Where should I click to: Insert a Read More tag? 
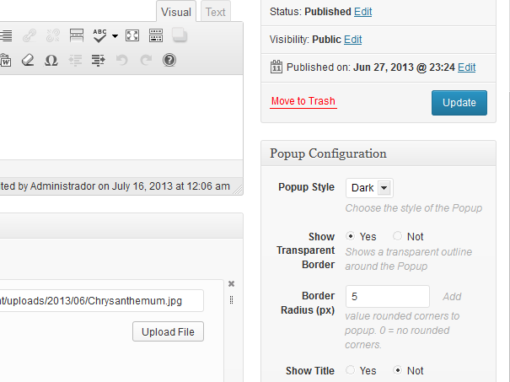tap(77, 35)
